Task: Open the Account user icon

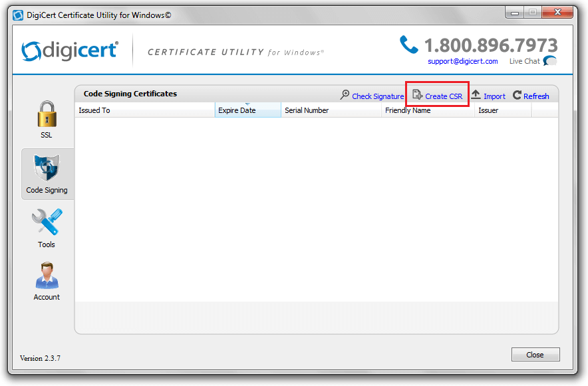Action: click(x=47, y=275)
